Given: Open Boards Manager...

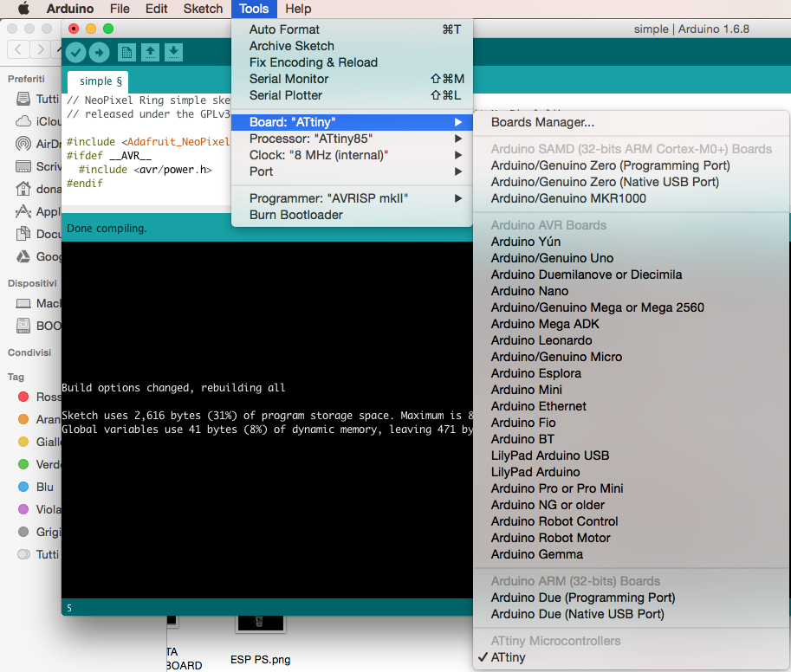Looking at the screenshot, I should [631, 122].
